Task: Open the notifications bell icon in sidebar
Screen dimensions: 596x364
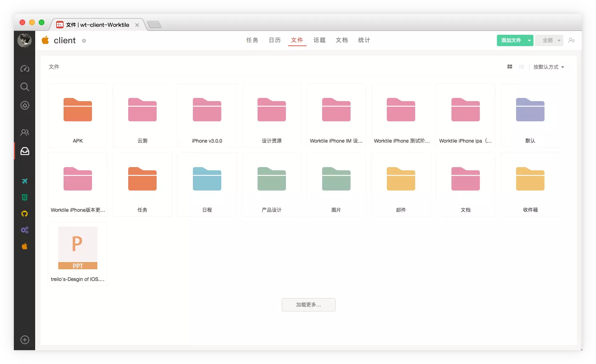Action: point(25,105)
